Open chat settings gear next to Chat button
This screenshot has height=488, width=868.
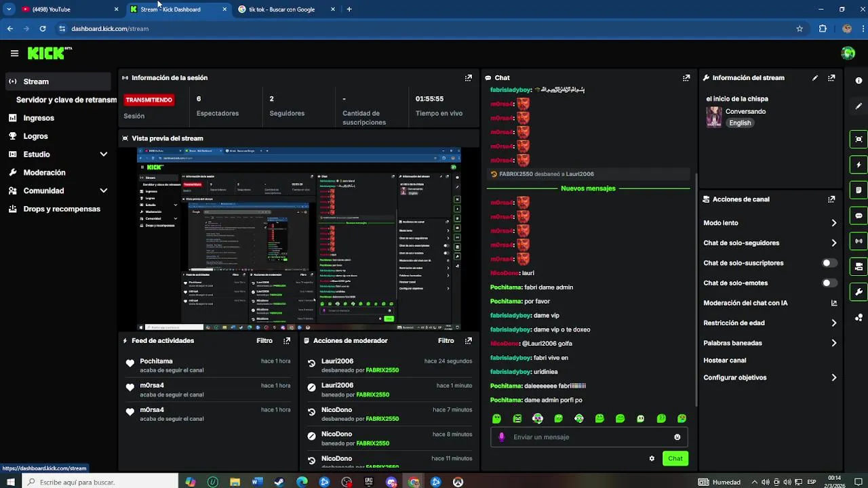(652, 459)
